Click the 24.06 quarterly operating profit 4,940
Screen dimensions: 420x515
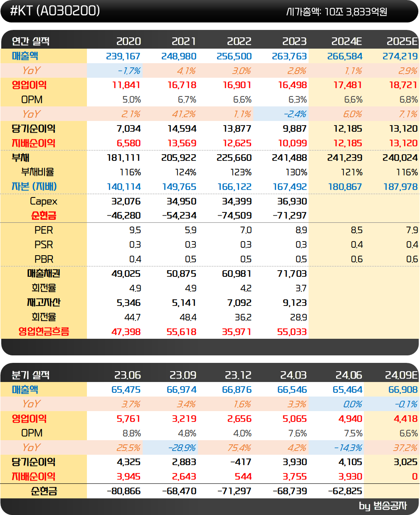[350, 419]
